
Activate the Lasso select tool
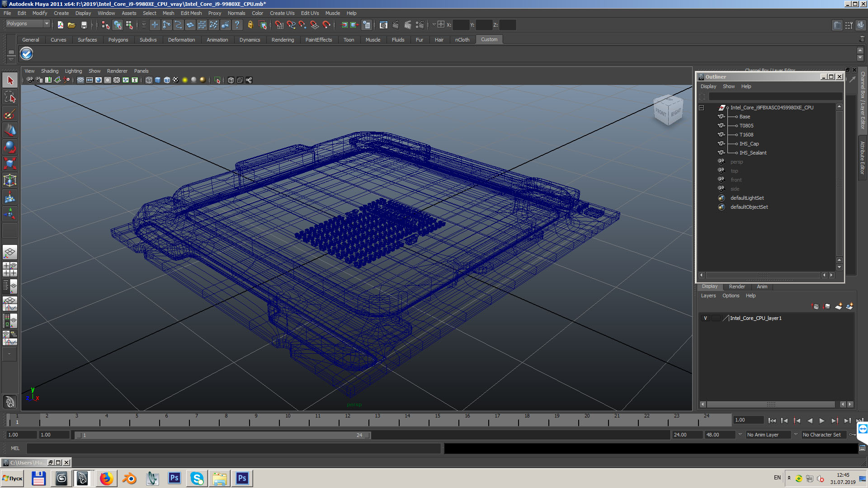pyautogui.click(x=10, y=97)
